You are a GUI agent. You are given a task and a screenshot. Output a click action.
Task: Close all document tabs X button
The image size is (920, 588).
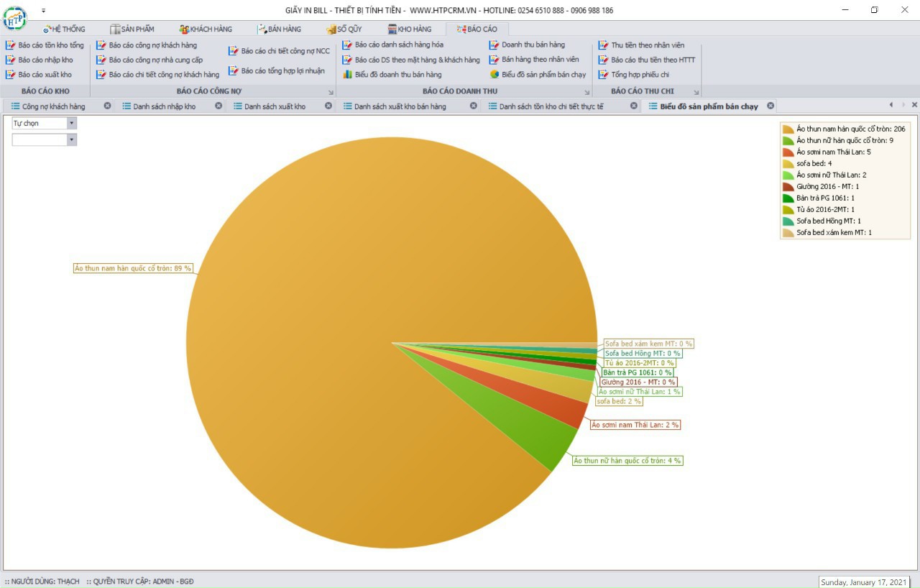(914, 105)
